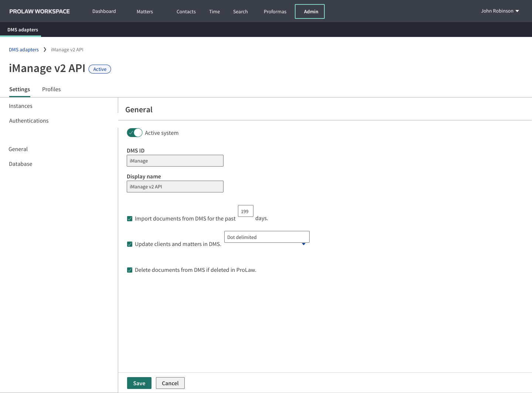Click the DMS ID label
Screen dimensions: 532x393
click(x=136, y=151)
